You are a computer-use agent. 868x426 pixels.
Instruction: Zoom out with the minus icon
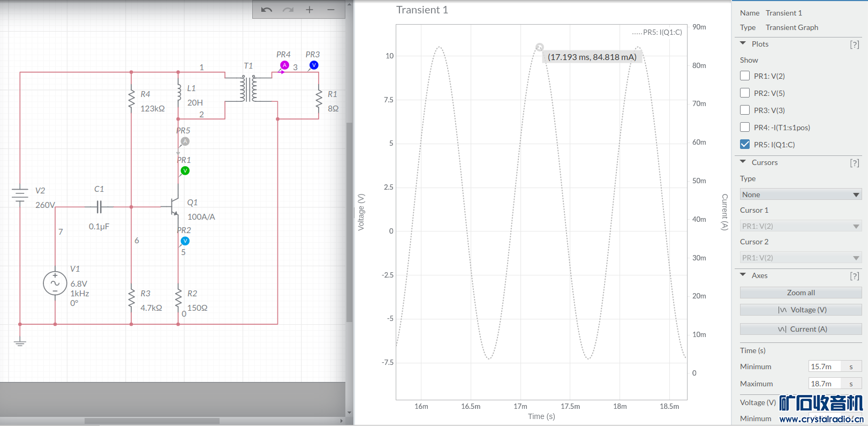331,10
